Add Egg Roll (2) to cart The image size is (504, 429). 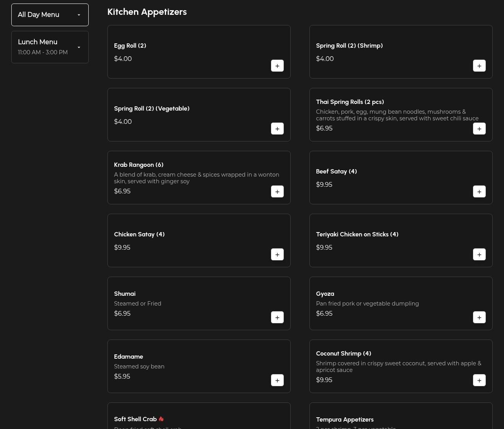277,66
